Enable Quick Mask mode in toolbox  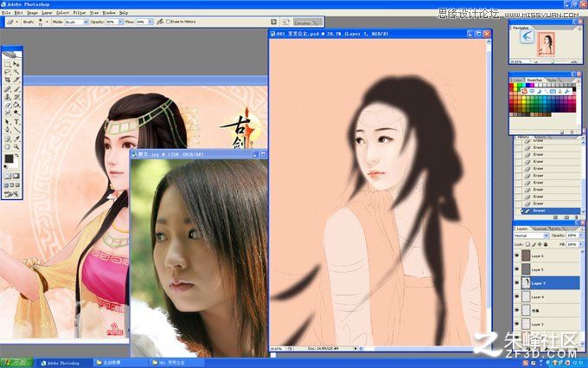click(16, 176)
